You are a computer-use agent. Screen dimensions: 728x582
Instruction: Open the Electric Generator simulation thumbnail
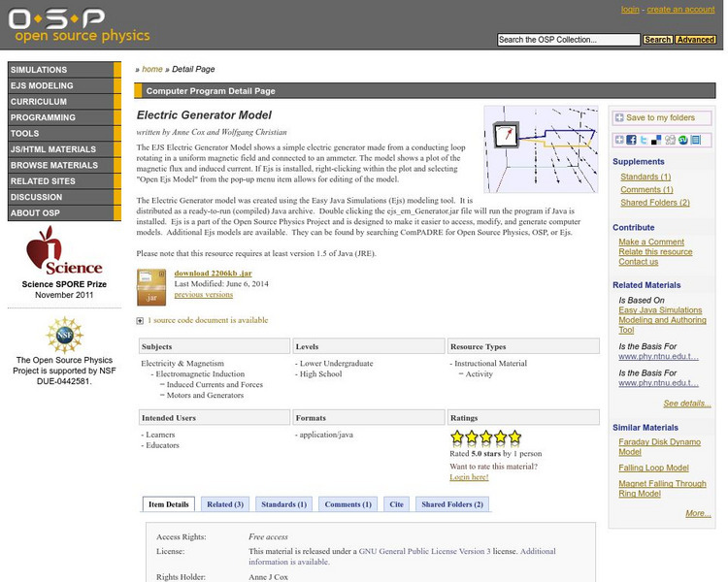(541, 149)
